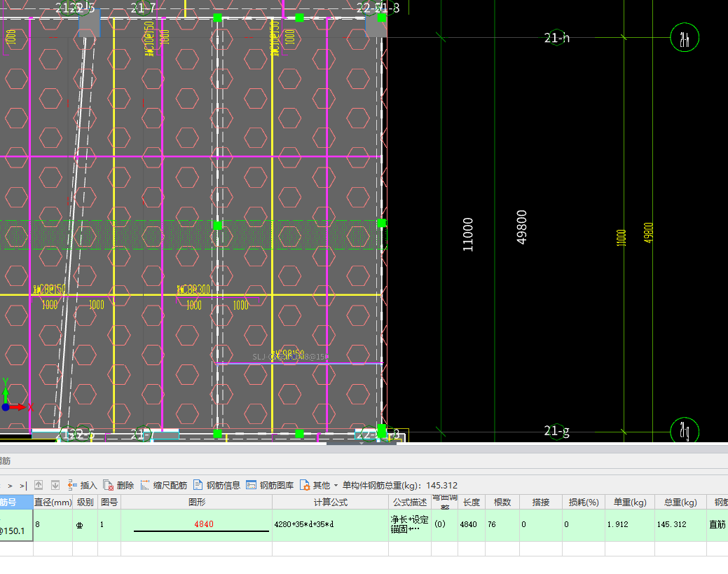The image size is (728, 574).
Task: Click the 插入 (insert) rebar row icon
Action: click(82, 485)
